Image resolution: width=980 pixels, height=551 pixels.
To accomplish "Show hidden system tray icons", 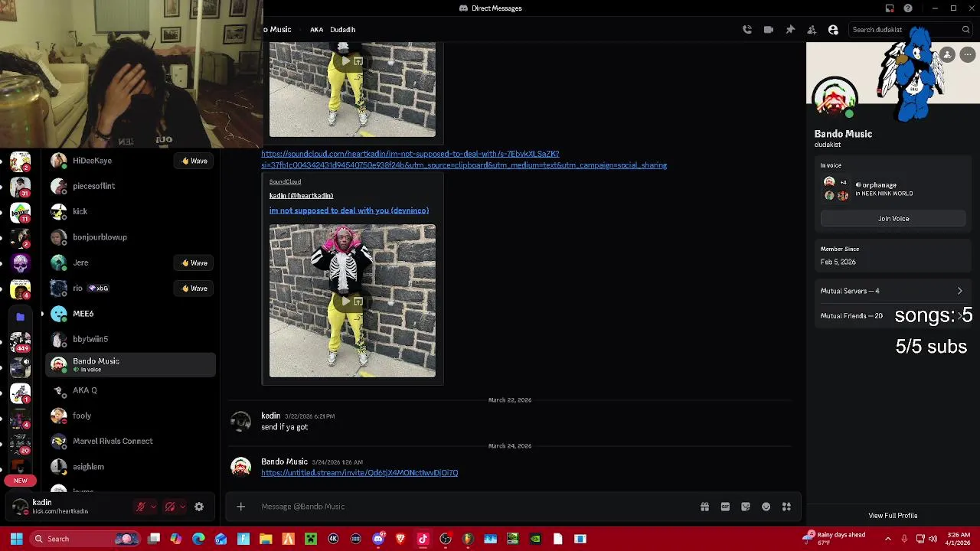I will point(888,539).
